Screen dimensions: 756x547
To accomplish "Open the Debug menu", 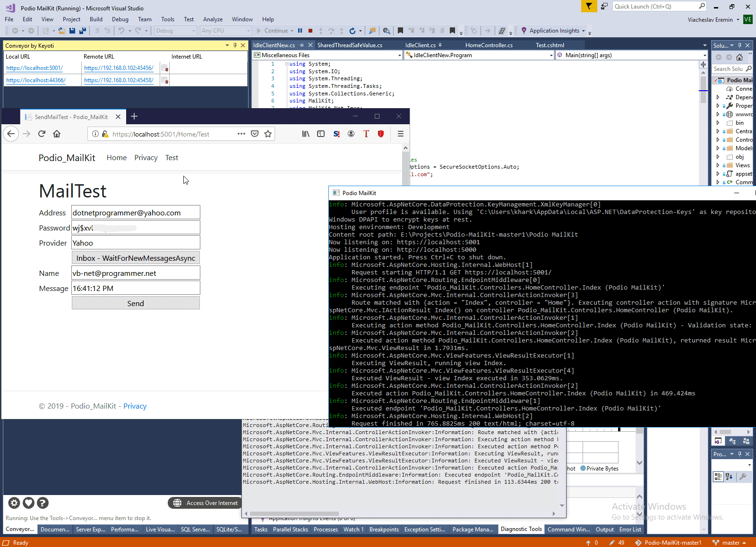I will [120, 19].
